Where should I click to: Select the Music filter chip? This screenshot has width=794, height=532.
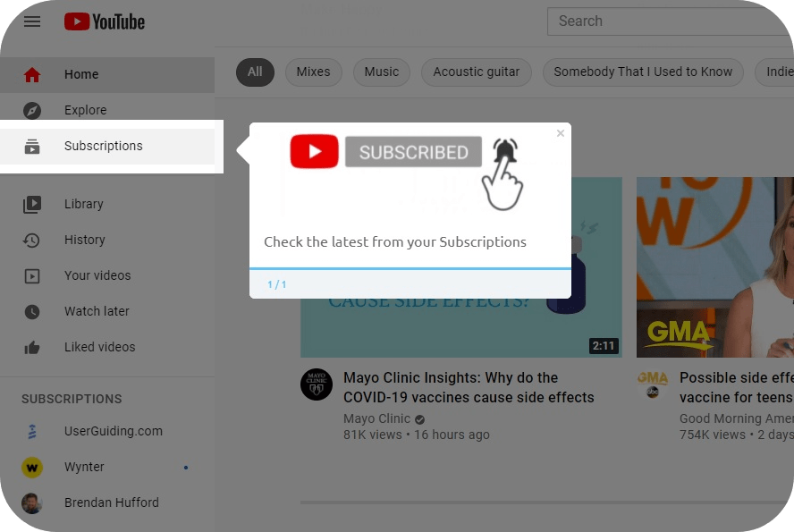381,72
